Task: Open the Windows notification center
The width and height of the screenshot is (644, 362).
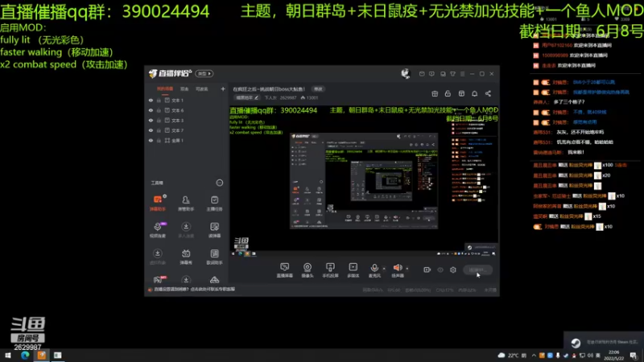Action: tap(634, 356)
